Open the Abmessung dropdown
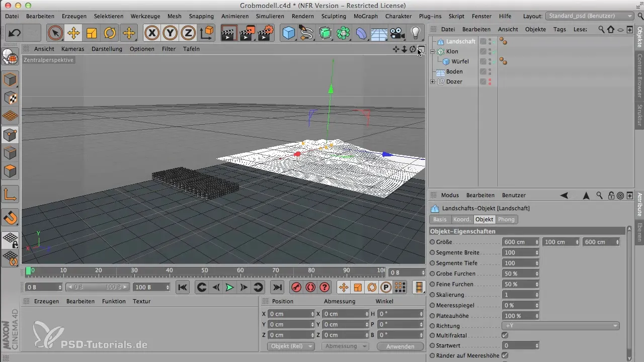 click(345, 346)
